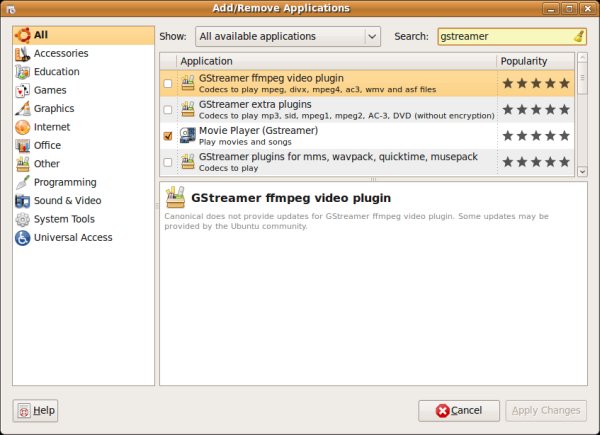This screenshot has width=600, height=435.
Task: Click the GStreamer ffmpeg video plugin row icon
Action: [x=188, y=83]
